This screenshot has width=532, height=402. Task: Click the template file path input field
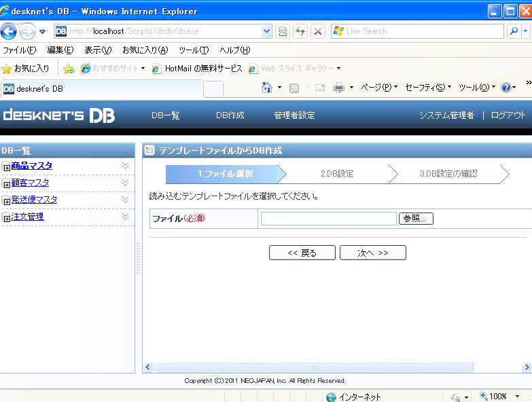click(x=328, y=219)
